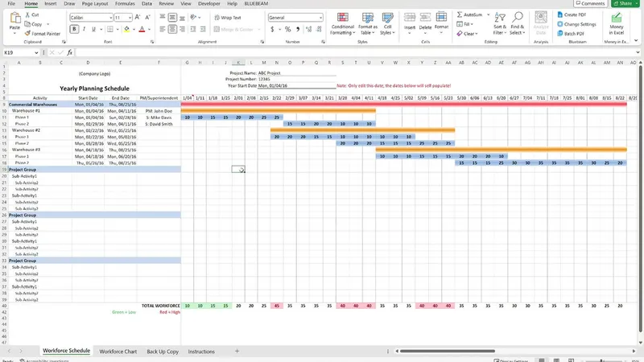The width and height of the screenshot is (644, 362).
Task: Increase decimal places
Action: point(309,29)
